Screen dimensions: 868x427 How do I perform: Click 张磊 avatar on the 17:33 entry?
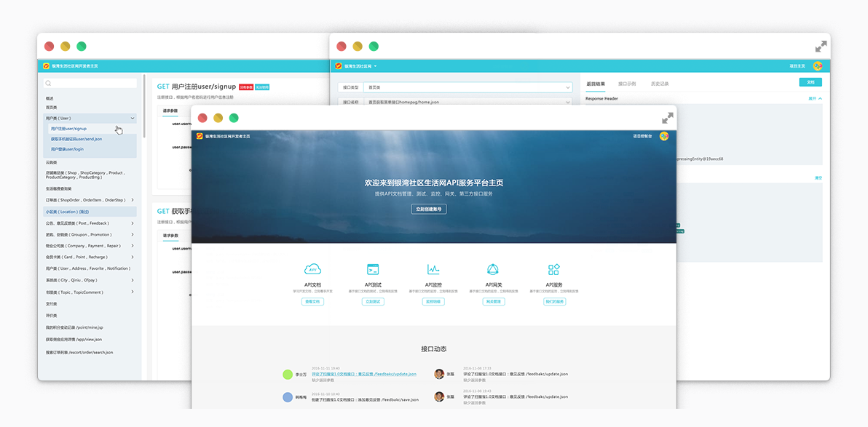tap(440, 374)
